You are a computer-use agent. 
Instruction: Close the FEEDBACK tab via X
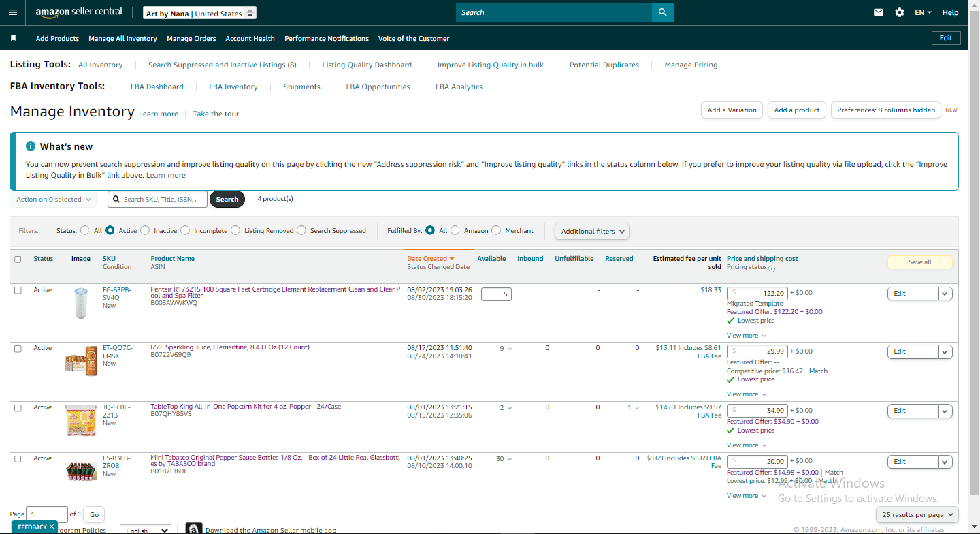(51, 527)
